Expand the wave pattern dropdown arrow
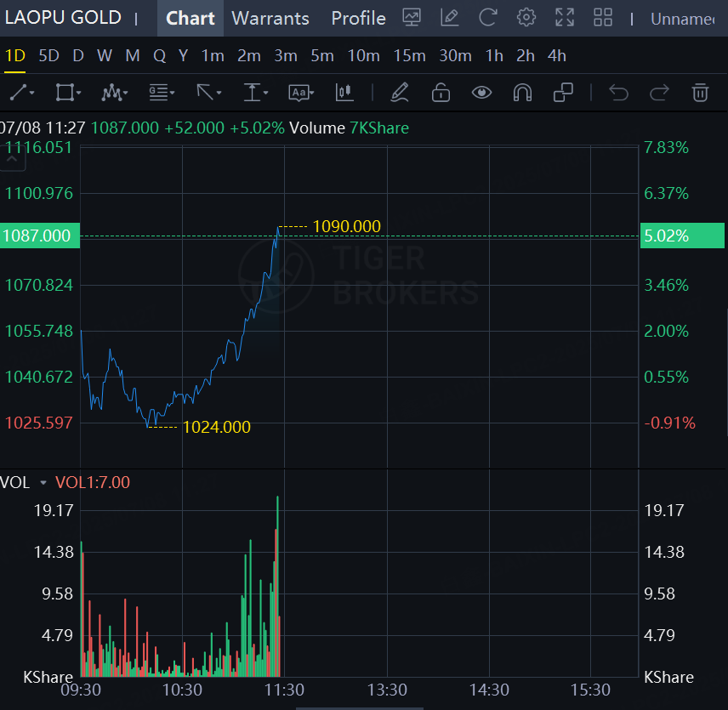The image size is (728, 710). pos(125,93)
